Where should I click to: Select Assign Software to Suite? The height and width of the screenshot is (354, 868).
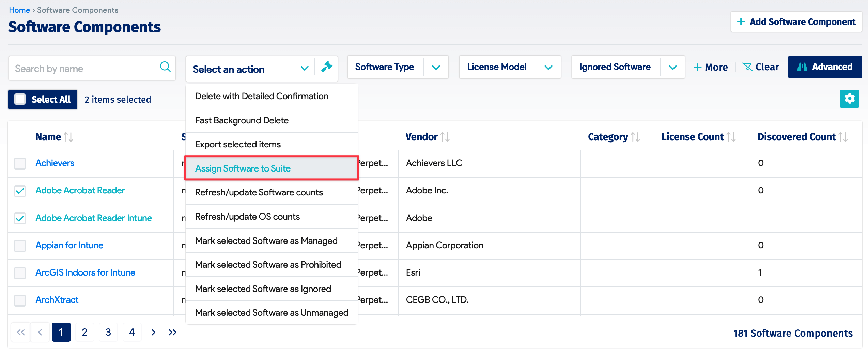(272, 168)
